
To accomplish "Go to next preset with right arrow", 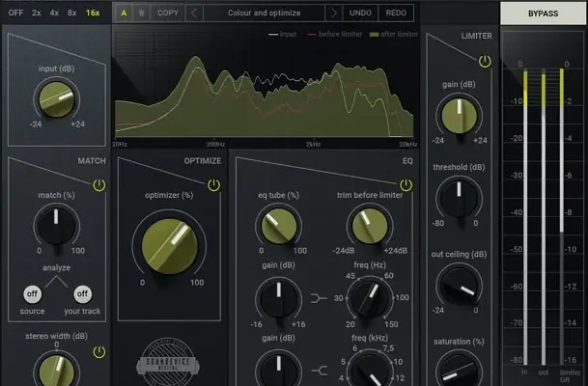I will tap(334, 14).
